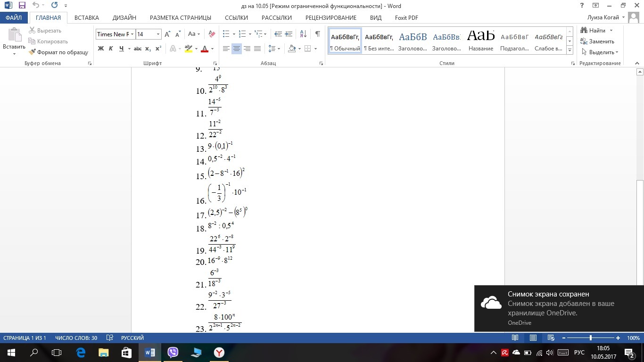Open the РЕЦЕНЗИРОВАНИЕ tab
This screenshot has height=362, width=644.
(331, 18)
